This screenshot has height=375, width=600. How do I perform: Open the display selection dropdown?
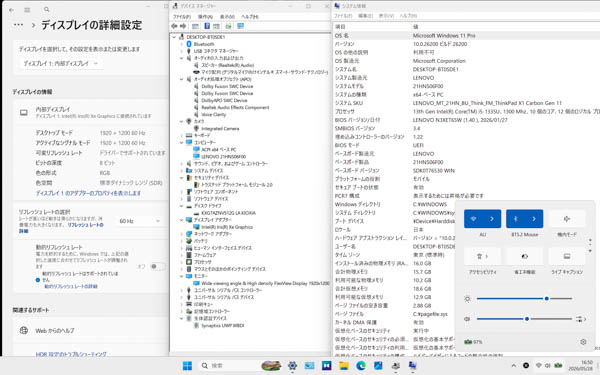[60, 64]
